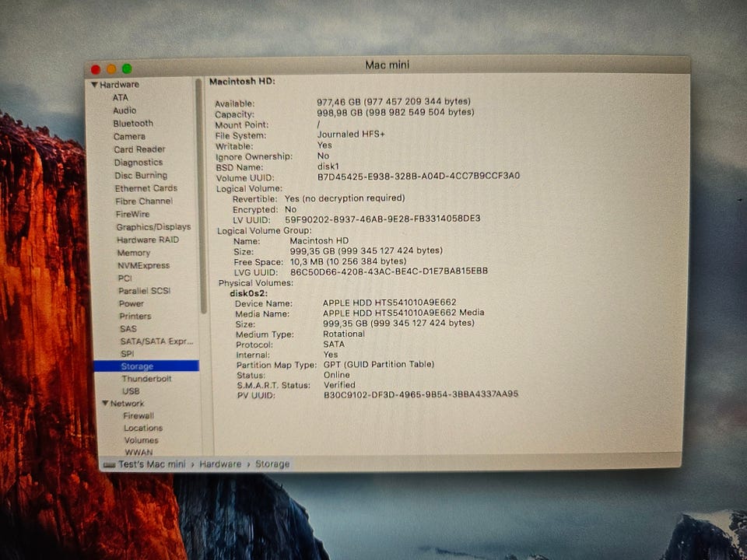Select the Bluetooth sidebar entry
The width and height of the screenshot is (747, 560).
[x=133, y=124]
